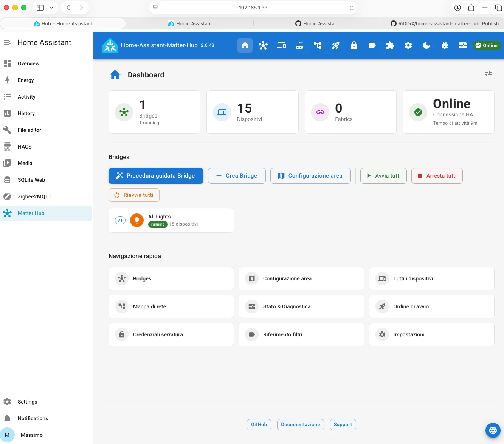Open network map icon in blue toolbar
This screenshot has height=444, width=504.
(318, 45)
